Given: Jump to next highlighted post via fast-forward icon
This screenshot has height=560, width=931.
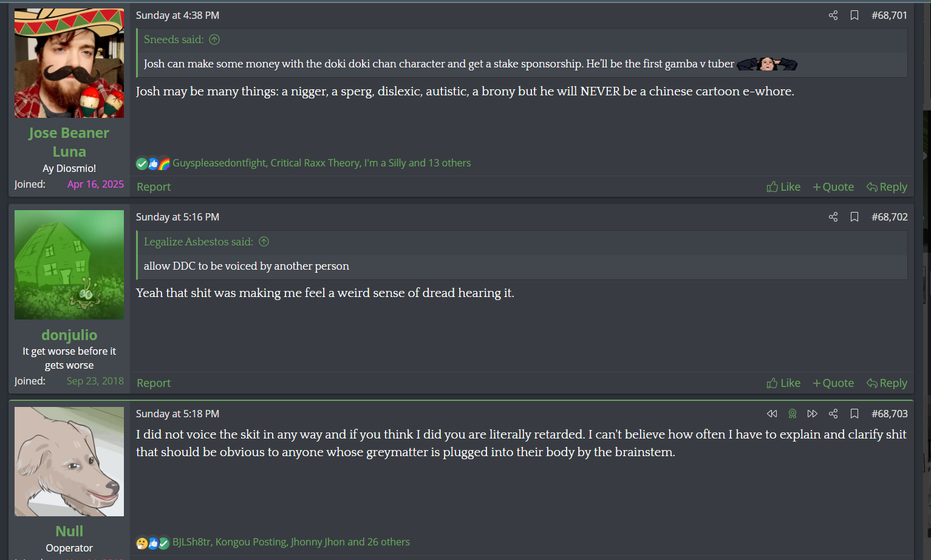Looking at the screenshot, I should point(812,414).
